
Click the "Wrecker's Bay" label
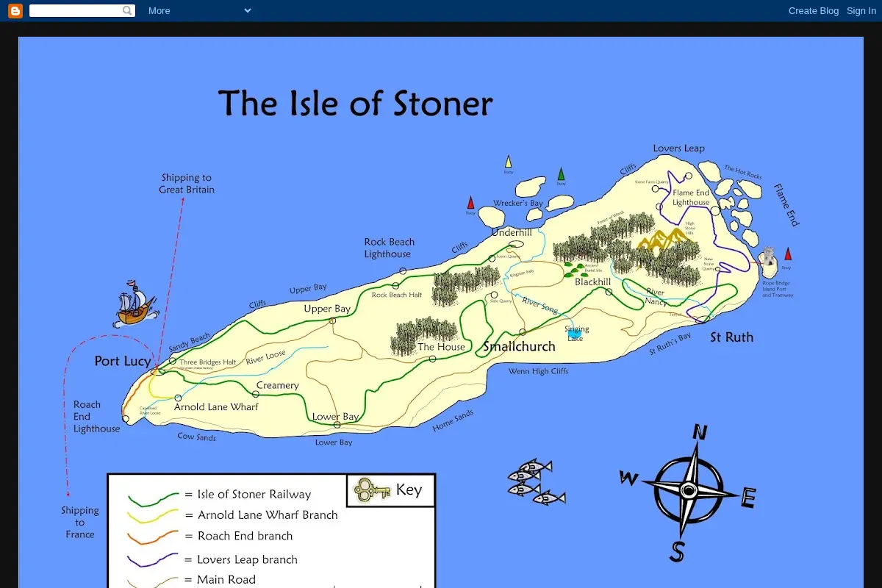[x=518, y=204]
